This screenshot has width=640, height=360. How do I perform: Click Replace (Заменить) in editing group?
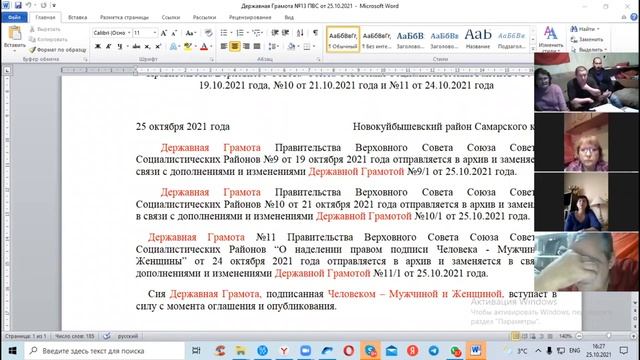587,39
